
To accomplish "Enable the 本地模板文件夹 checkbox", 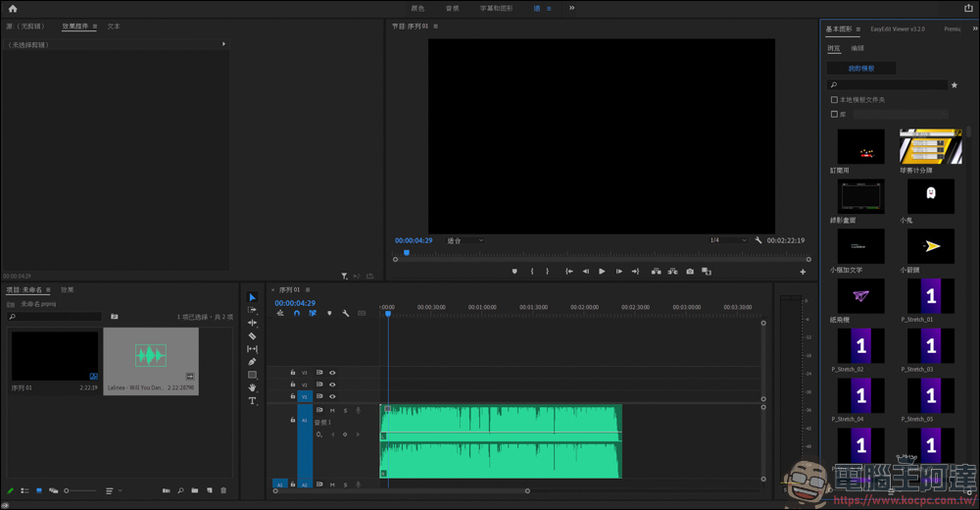I will coord(834,100).
